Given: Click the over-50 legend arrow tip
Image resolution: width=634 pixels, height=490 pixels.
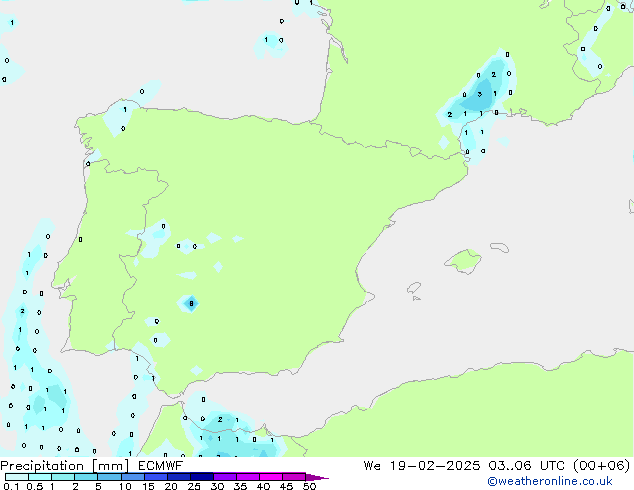Looking at the screenshot, I should click(x=317, y=477).
